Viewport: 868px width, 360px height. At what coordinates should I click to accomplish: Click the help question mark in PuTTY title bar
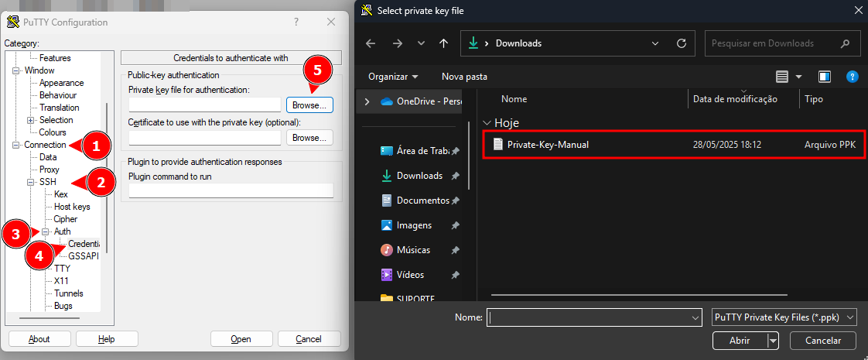click(x=296, y=22)
